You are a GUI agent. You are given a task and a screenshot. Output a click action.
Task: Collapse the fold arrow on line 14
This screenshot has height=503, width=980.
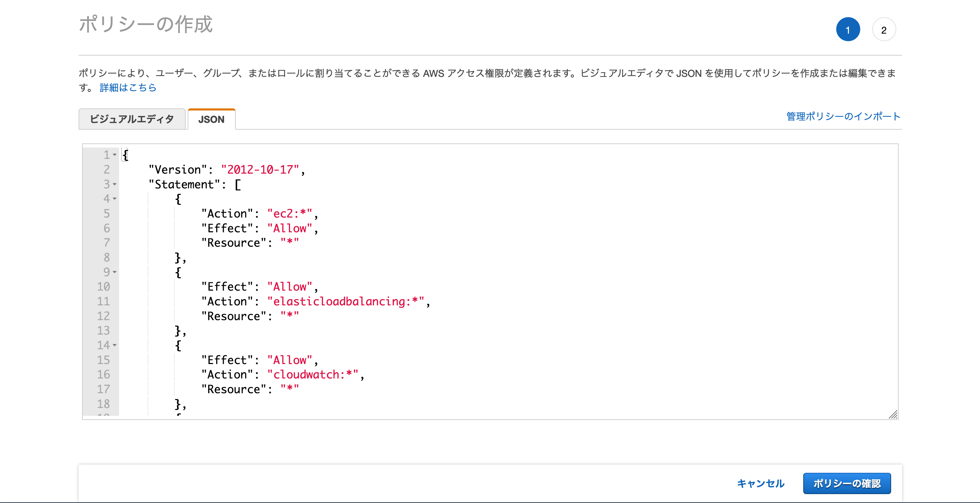point(115,345)
